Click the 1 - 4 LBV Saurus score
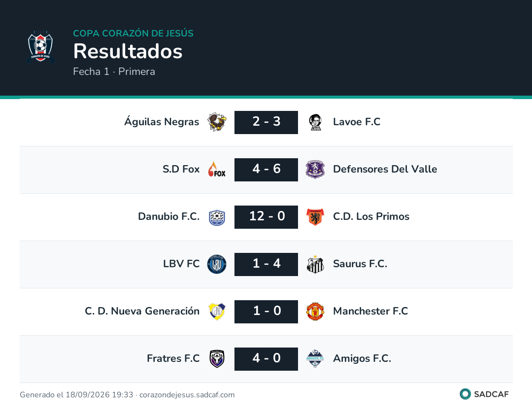The image size is (532, 420). tap(266, 264)
